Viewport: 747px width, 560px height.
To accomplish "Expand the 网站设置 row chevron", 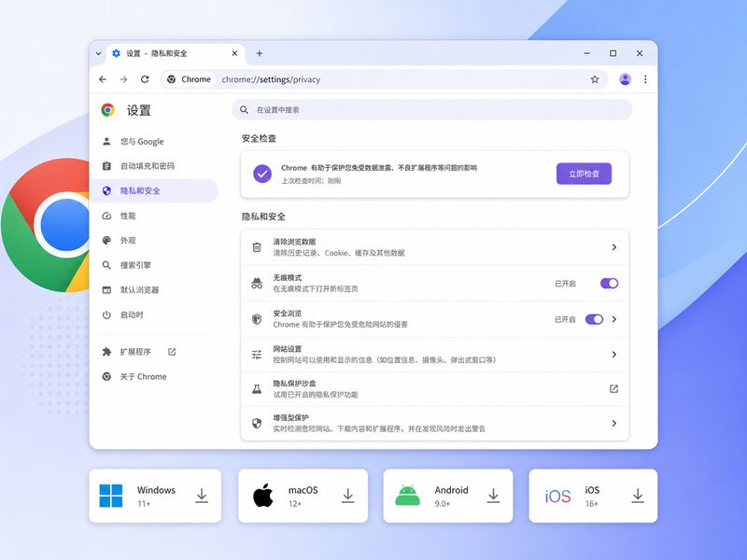I will [614, 355].
